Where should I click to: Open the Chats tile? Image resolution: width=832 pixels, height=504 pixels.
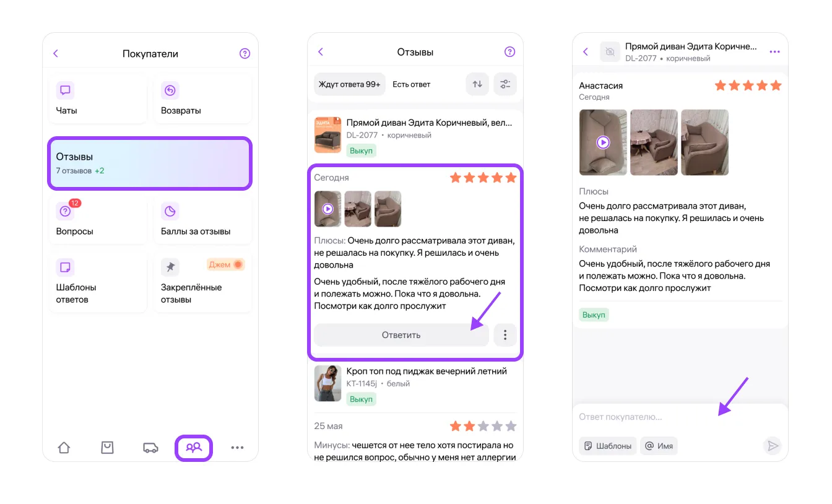98,99
